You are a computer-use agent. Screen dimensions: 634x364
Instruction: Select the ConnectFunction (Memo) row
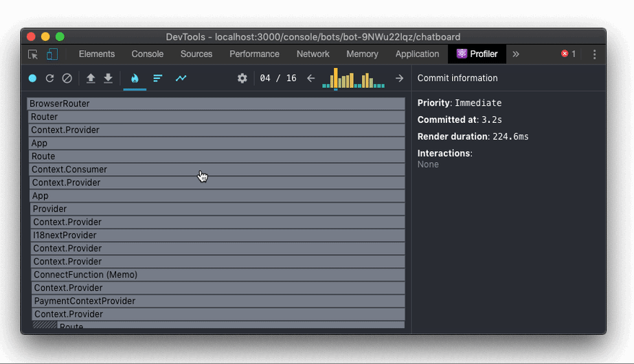[218, 275]
